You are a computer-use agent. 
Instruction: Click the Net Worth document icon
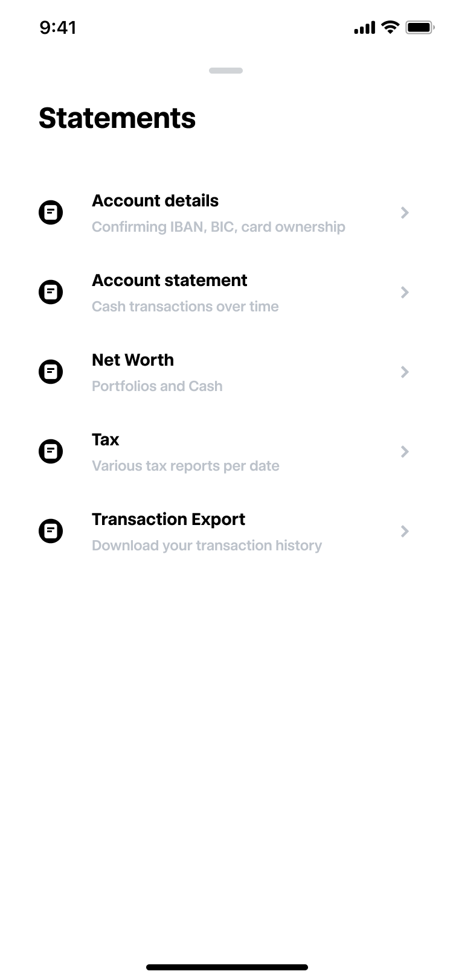tap(51, 372)
